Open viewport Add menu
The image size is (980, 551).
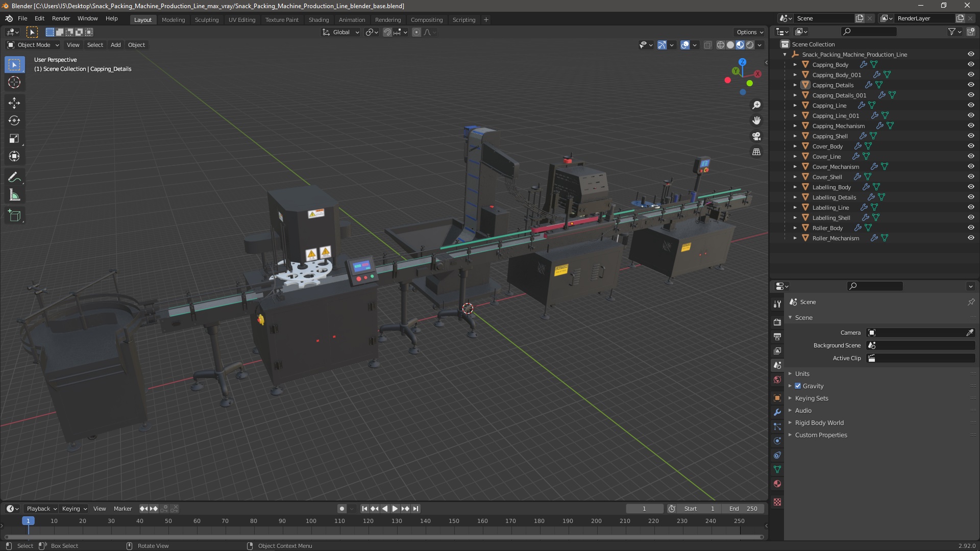[116, 45]
